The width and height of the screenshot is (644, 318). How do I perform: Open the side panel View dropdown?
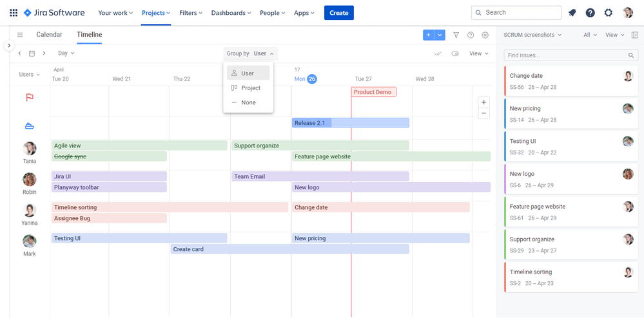[x=615, y=35]
